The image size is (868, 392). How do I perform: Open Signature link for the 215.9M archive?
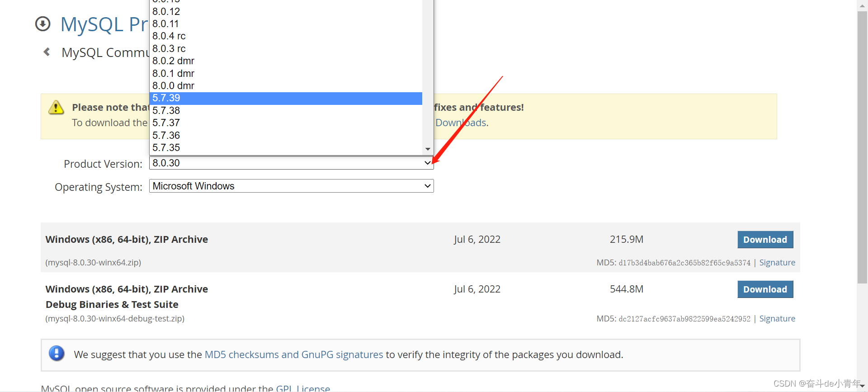(777, 263)
